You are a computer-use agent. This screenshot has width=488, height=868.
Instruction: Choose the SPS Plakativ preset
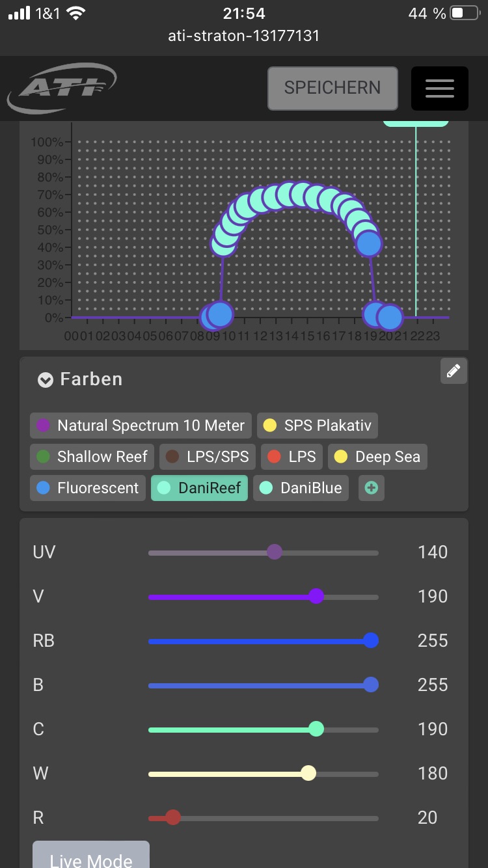(318, 426)
